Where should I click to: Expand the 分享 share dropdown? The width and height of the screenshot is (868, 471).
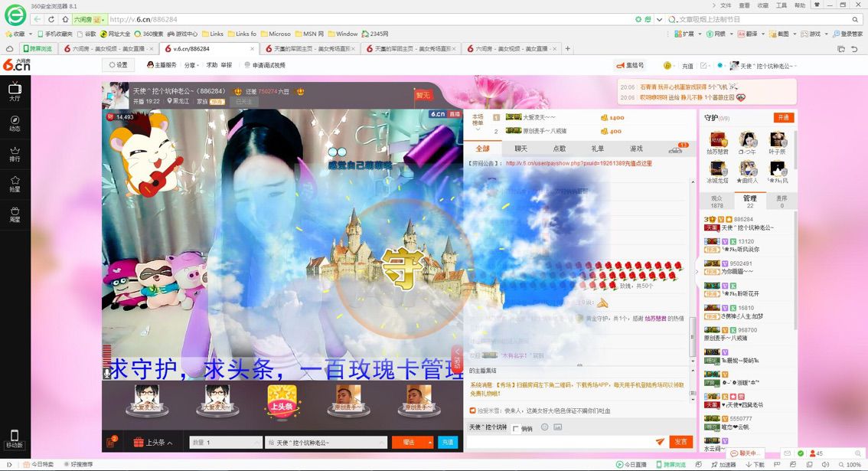pos(191,65)
